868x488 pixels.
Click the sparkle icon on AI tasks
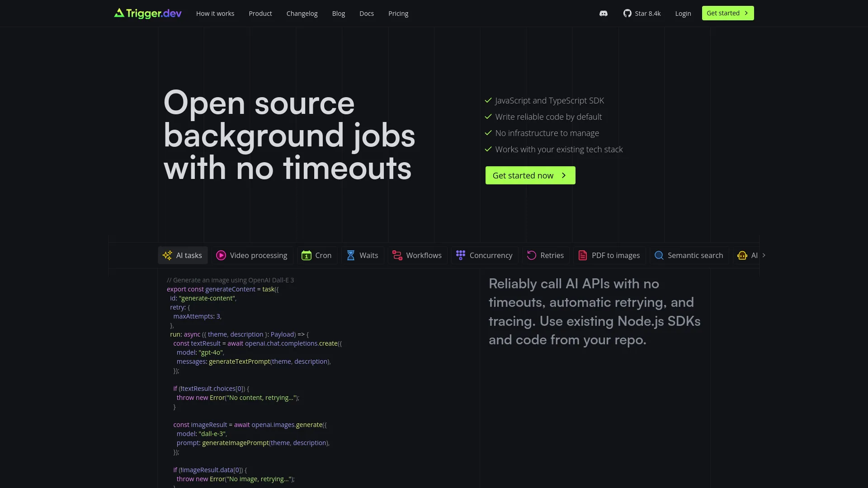tap(167, 255)
